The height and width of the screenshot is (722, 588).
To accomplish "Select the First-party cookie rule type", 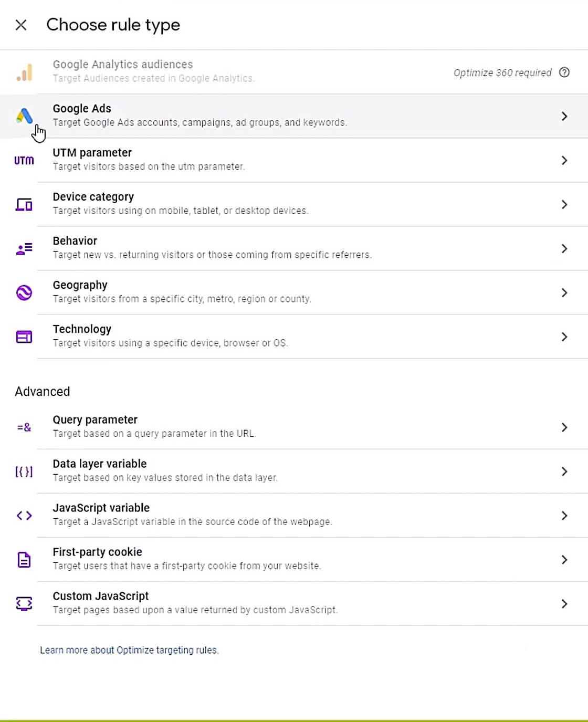I will click(294, 560).
